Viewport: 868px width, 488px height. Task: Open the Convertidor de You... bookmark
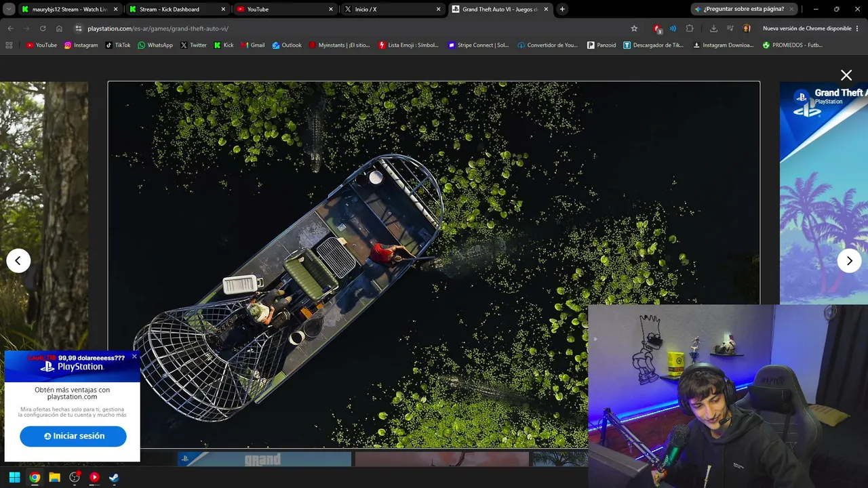point(547,45)
